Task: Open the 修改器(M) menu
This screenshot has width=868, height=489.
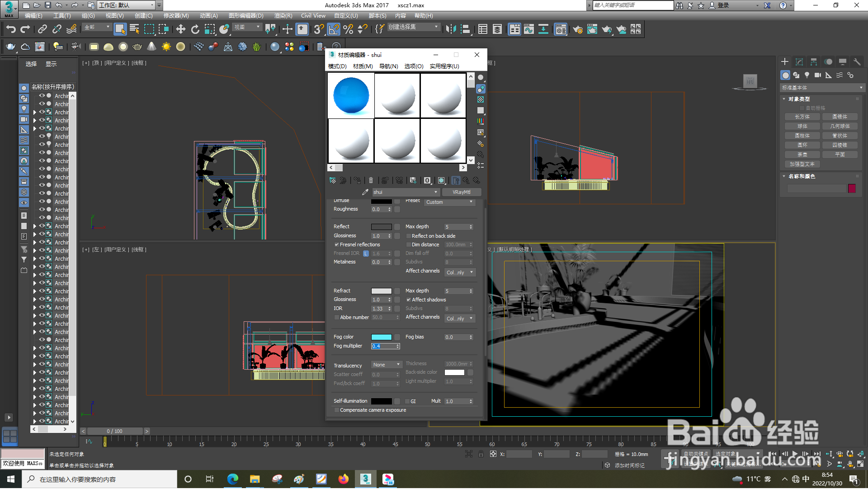Action: [x=176, y=16]
